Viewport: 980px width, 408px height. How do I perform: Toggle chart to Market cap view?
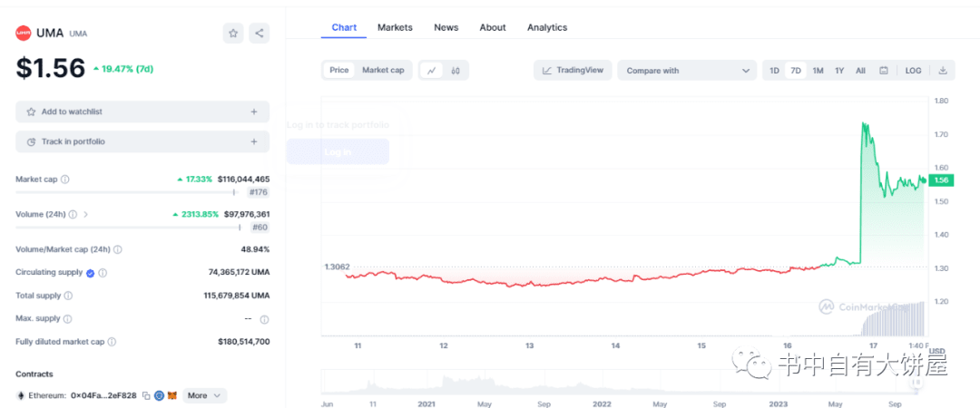pos(383,70)
